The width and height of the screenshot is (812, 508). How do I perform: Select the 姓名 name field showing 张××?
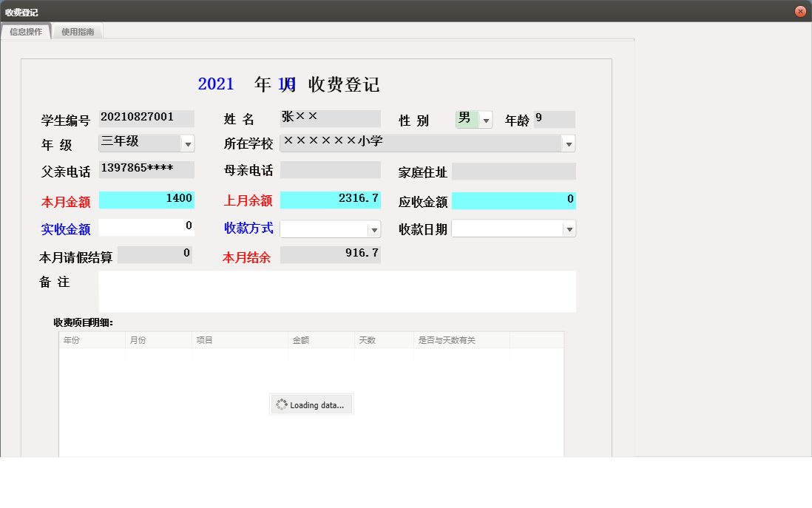(x=330, y=118)
